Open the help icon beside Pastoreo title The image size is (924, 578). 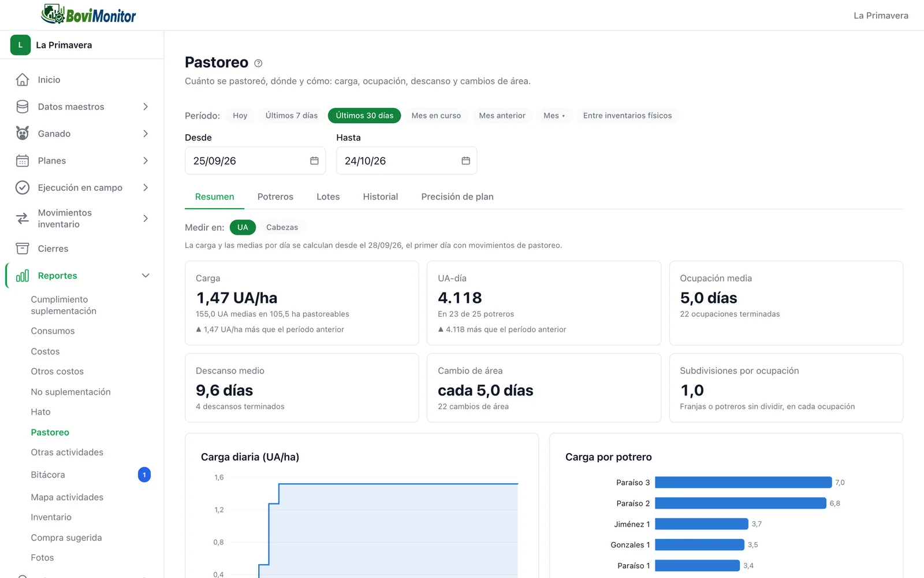[x=258, y=63]
